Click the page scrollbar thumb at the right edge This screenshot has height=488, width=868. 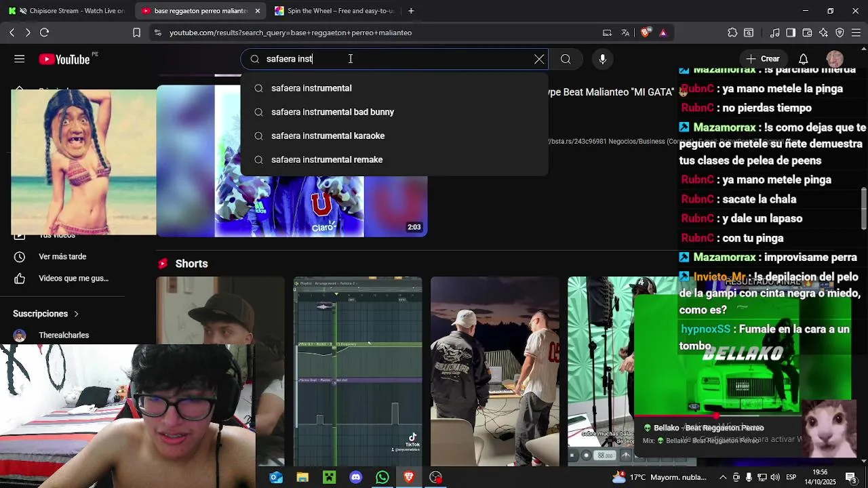[x=864, y=208]
